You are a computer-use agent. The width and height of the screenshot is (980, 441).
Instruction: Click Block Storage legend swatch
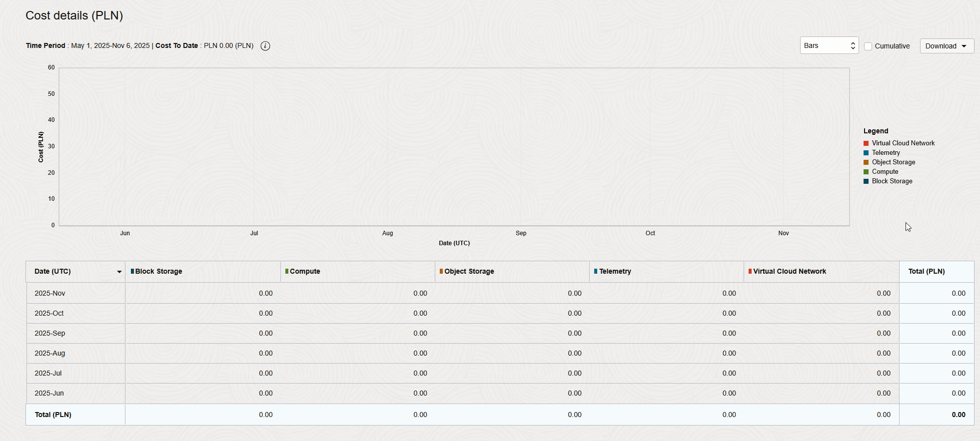tap(866, 181)
